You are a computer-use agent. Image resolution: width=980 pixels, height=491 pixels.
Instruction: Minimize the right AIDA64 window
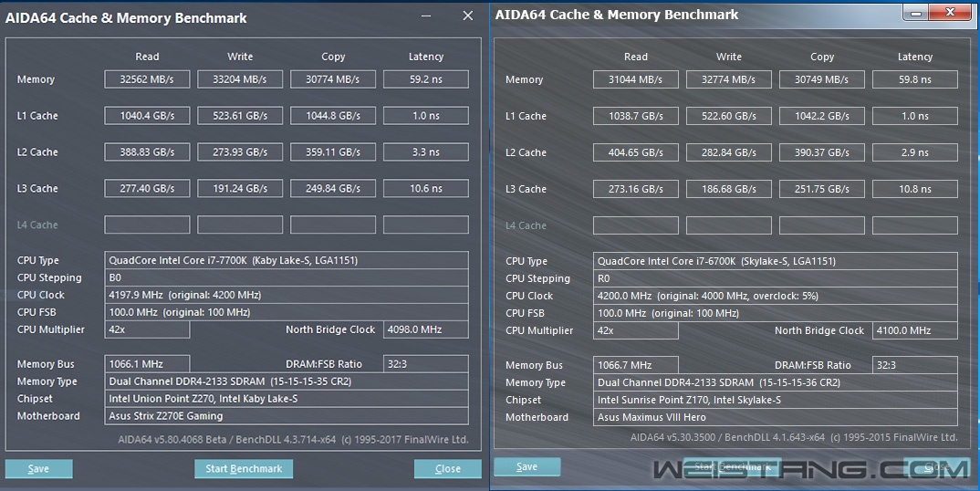(915, 13)
